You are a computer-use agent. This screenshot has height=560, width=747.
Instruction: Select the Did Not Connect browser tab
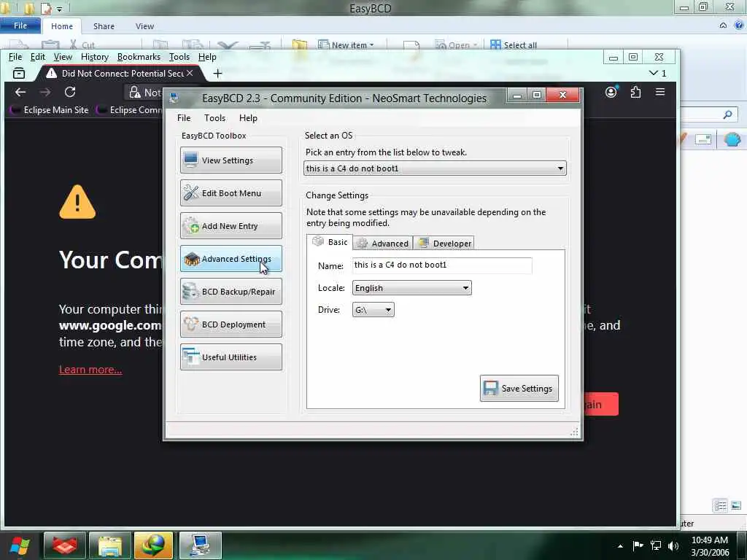[122, 74]
